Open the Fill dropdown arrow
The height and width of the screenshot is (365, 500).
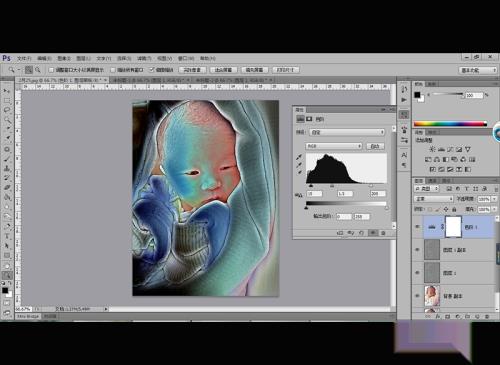[494, 209]
